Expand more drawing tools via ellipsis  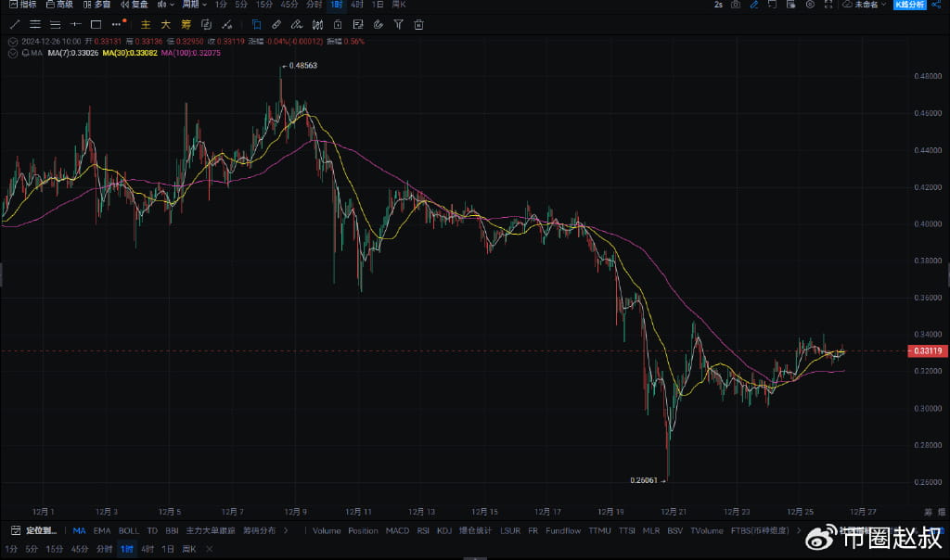pos(118,24)
